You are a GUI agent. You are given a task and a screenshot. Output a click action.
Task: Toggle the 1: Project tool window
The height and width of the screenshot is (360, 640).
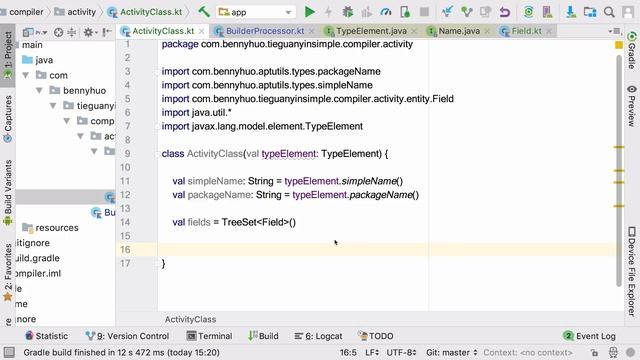pos(8,55)
